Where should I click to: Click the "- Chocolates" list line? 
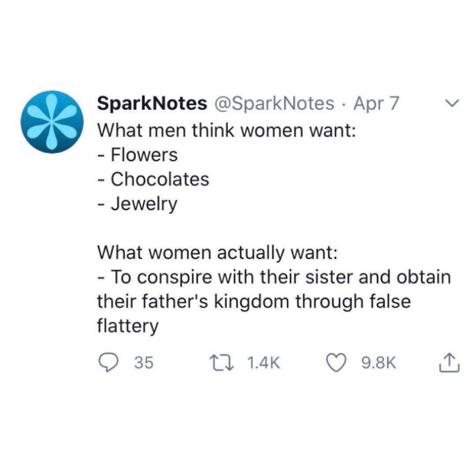(x=153, y=179)
